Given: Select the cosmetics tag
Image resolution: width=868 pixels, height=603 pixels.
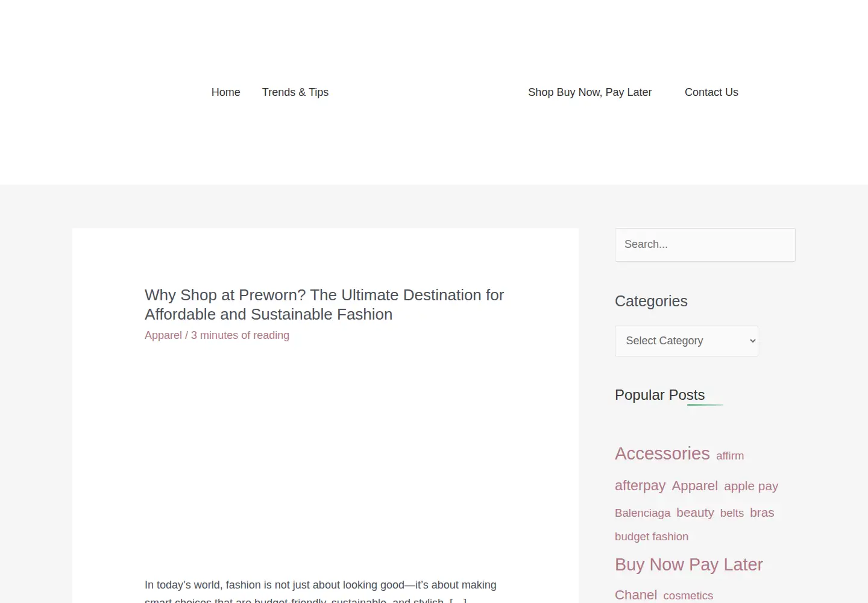Looking at the screenshot, I should (x=688, y=596).
